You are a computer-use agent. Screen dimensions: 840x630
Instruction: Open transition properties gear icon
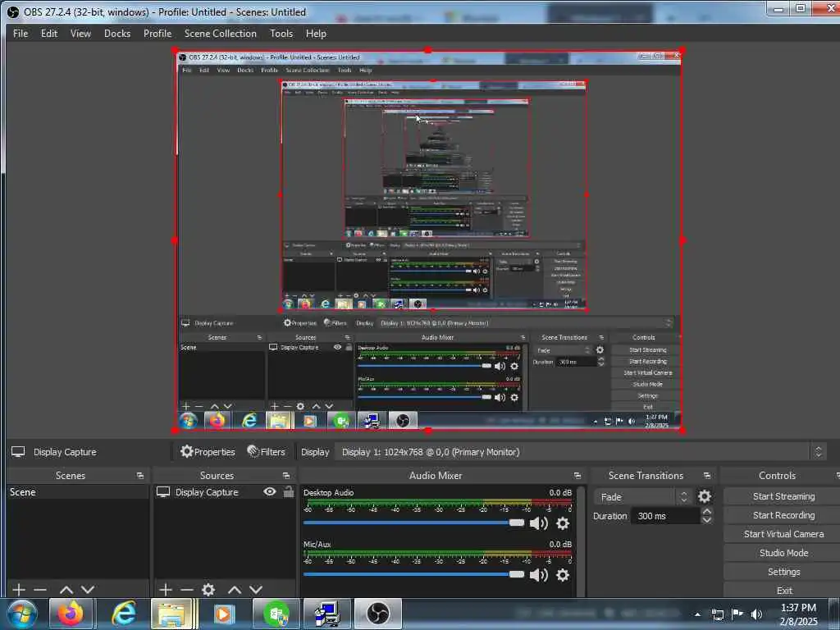[x=705, y=496]
